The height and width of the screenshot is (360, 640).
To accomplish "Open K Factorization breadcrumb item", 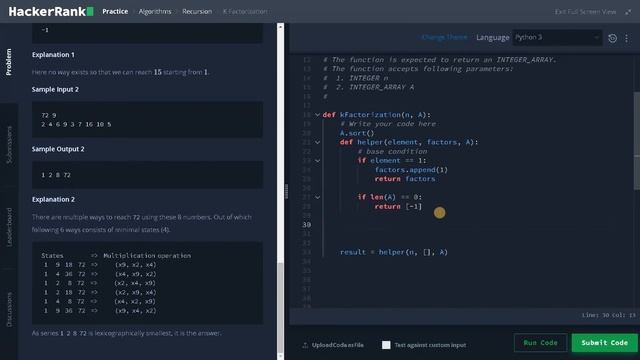I will 245,11.
